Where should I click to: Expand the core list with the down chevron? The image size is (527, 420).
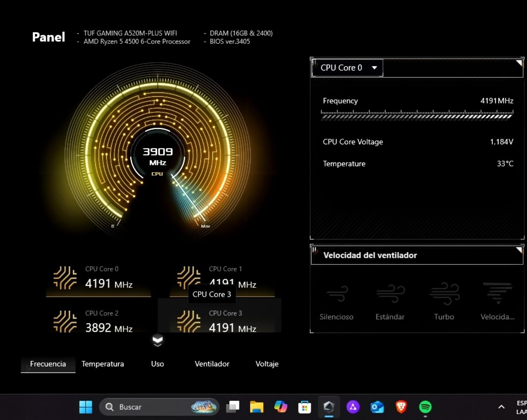coord(157,340)
